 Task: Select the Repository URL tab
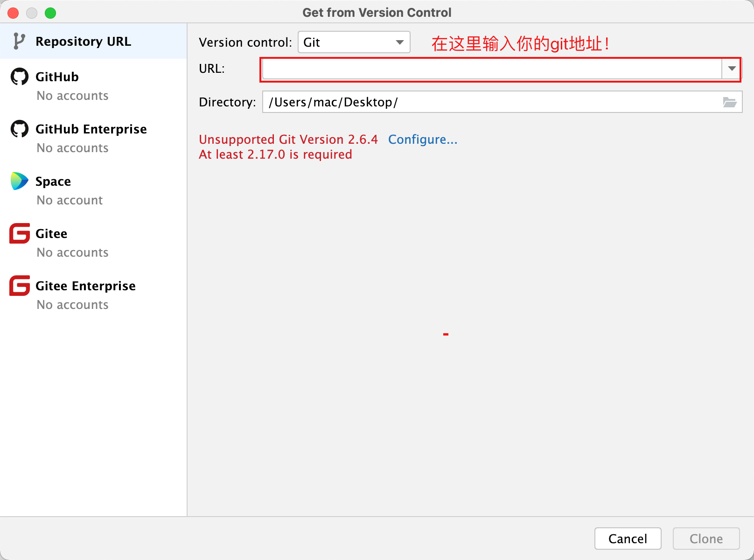pos(93,41)
